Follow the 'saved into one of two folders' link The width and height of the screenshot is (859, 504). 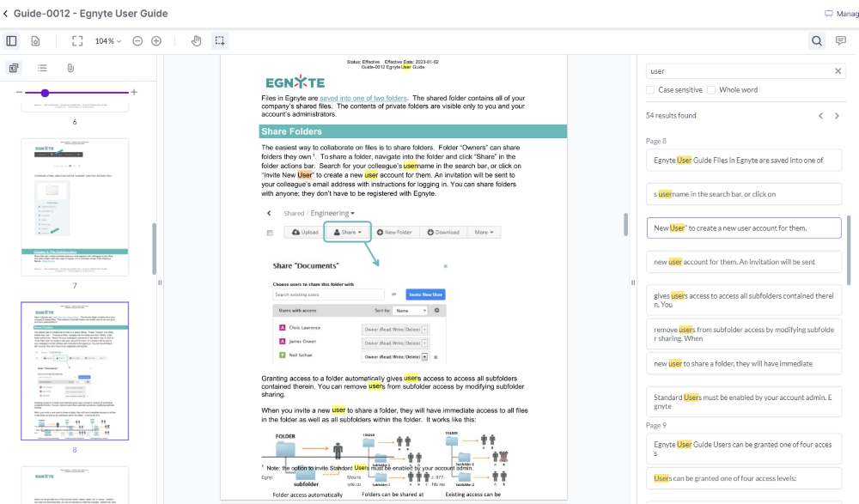pyautogui.click(x=363, y=98)
